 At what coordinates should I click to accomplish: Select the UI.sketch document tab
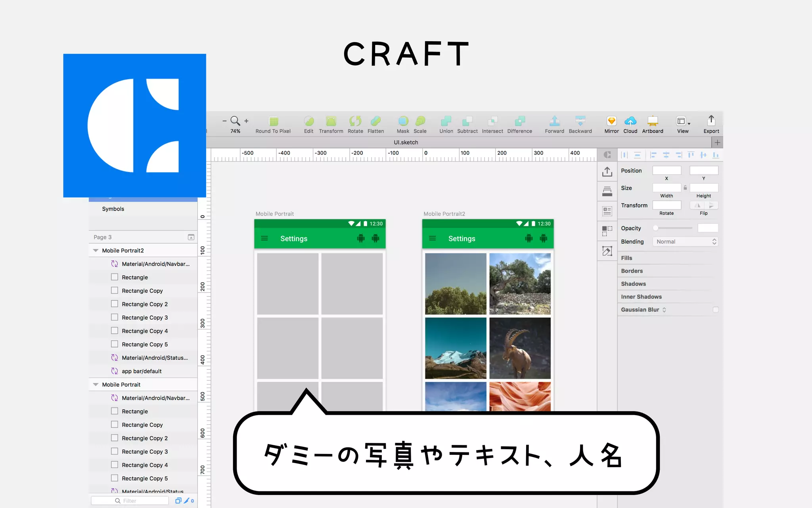[406, 142]
